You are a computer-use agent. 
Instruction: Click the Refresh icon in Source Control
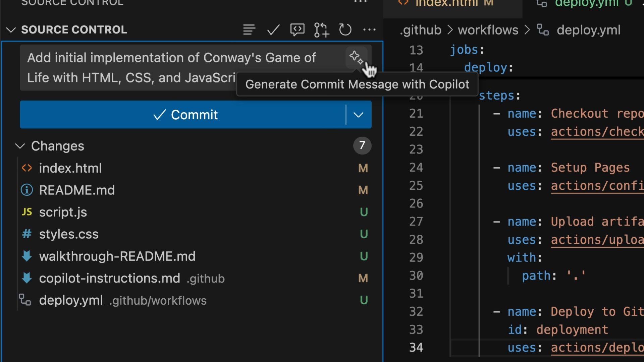coord(345,30)
